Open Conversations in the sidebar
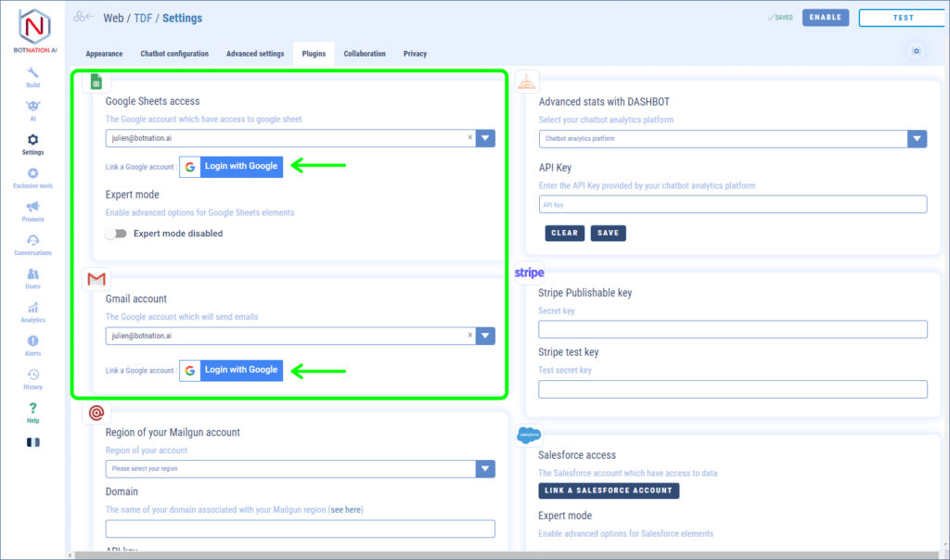 tap(32, 245)
